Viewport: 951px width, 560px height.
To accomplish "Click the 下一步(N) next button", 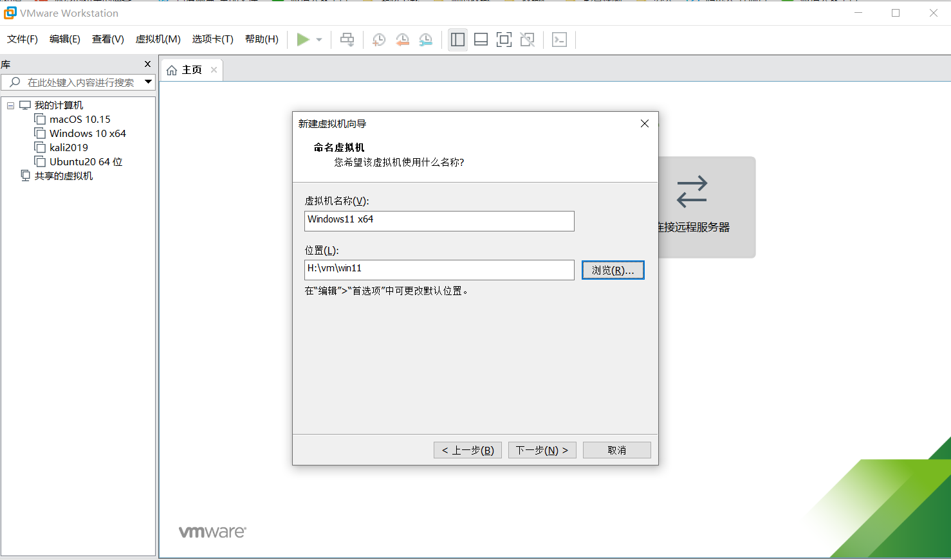I will coord(542,450).
